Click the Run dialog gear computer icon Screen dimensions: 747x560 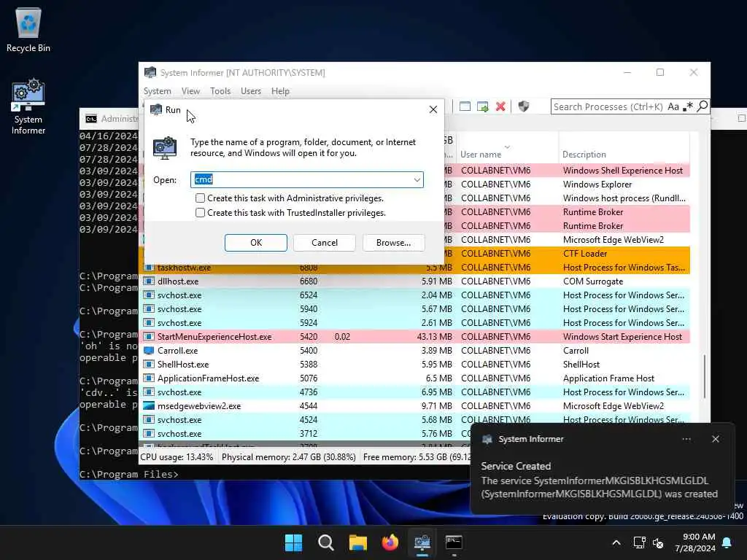(165, 147)
